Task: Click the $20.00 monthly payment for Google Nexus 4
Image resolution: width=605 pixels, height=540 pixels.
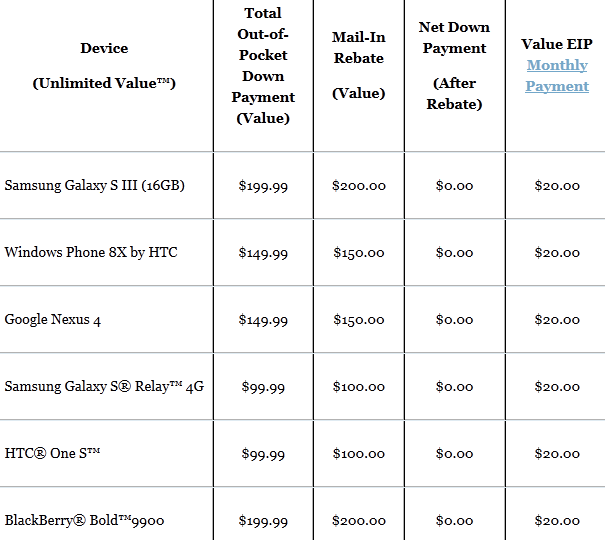Action: tap(557, 320)
